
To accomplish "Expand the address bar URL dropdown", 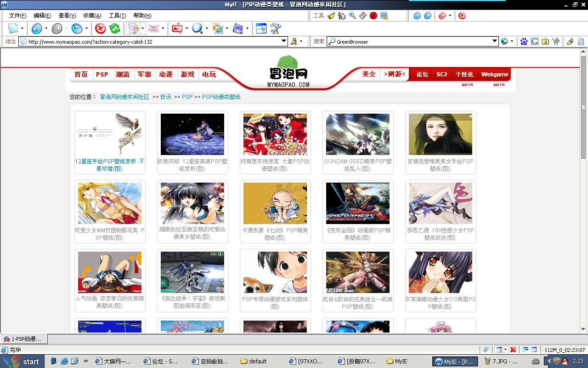I will pyautogui.click(x=284, y=41).
